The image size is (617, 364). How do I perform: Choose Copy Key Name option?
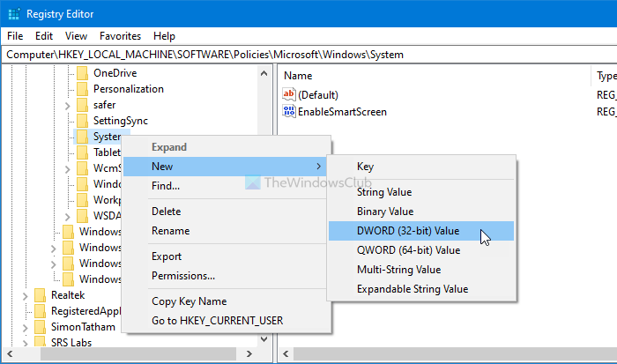tap(227, 301)
